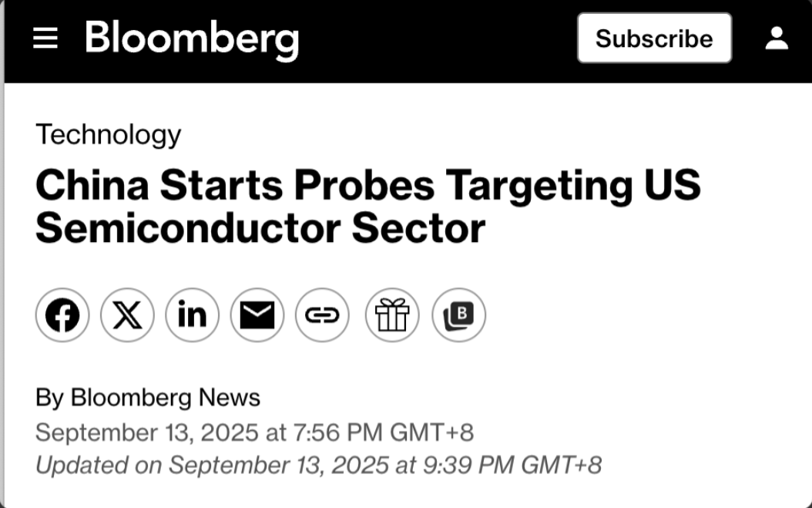The width and height of the screenshot is (812, 508).
Task: Gift this article using the present icon
Action: click(x=392, y=315)
